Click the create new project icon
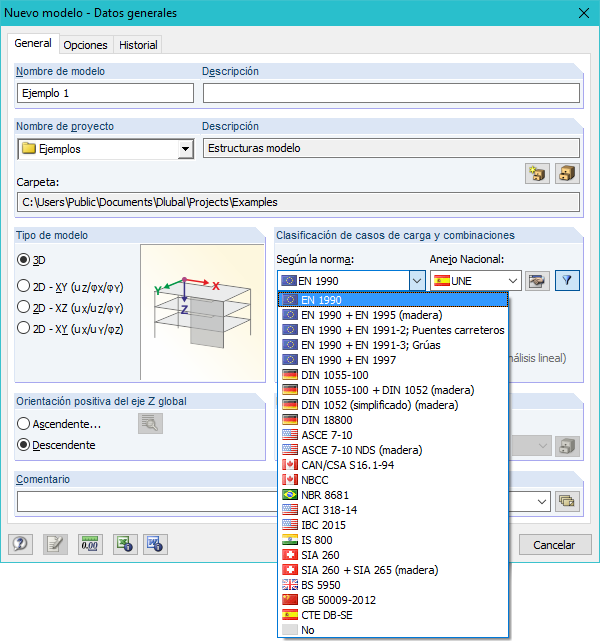Viewport: 600px width, 641px height. coord(537,173)
